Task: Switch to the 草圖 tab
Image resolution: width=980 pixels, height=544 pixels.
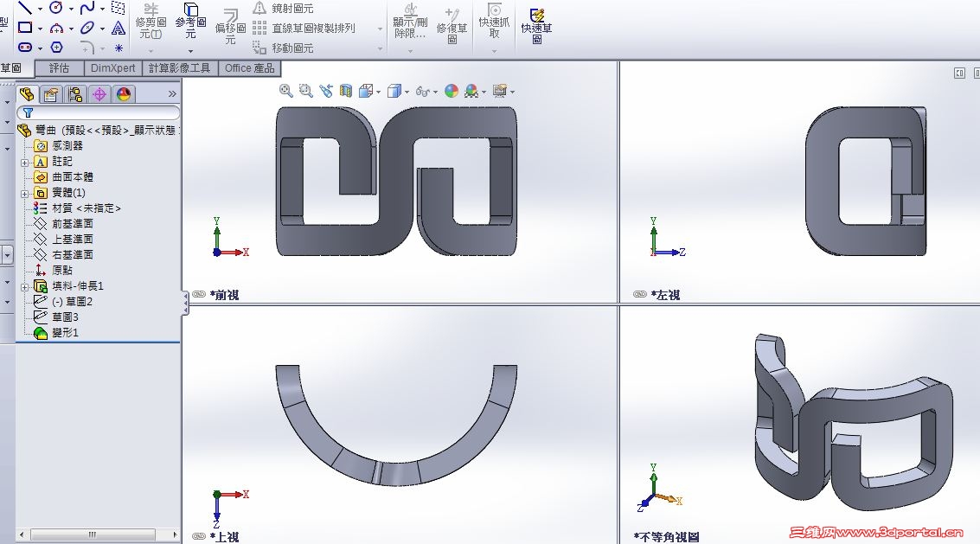Action: tap(10, 68)
